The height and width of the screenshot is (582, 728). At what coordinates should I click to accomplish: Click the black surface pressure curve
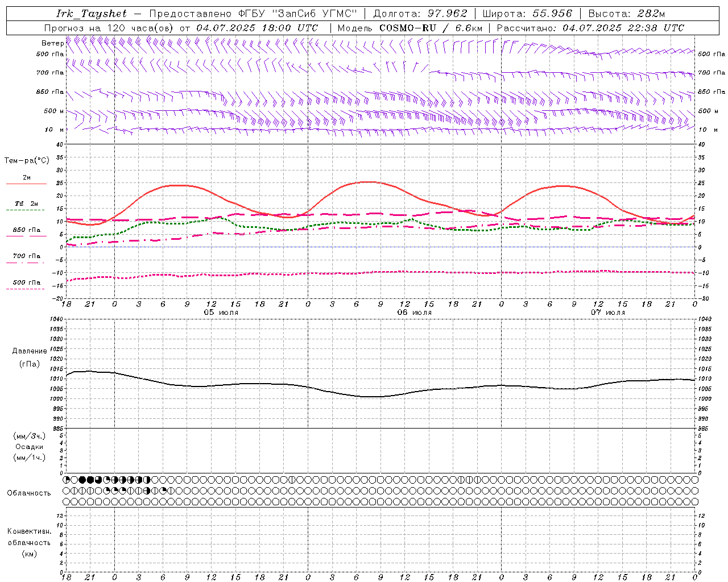point(381,396)
